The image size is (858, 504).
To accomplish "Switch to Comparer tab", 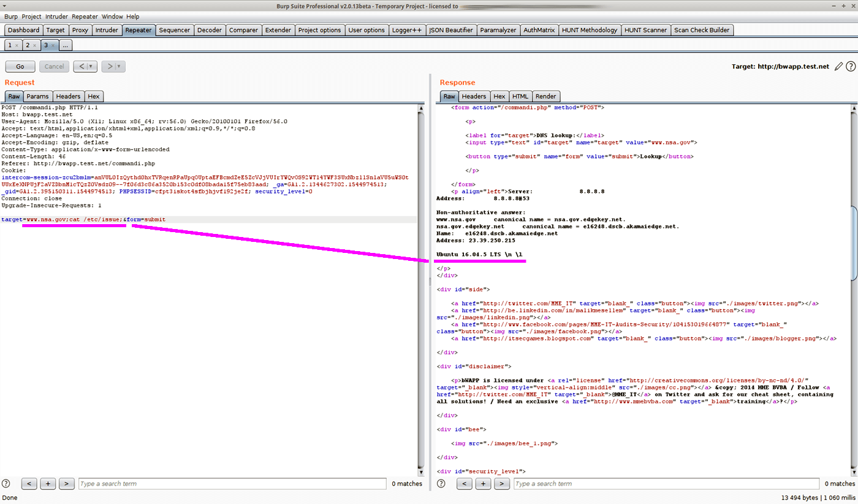I will (243, 30).
